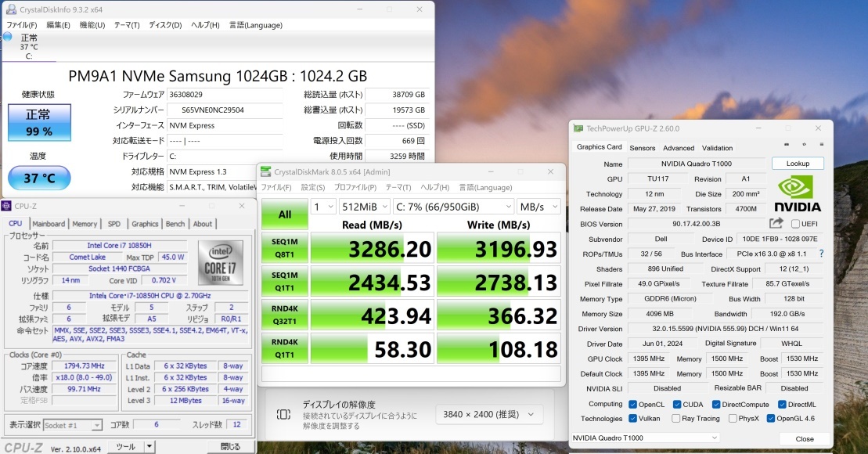Click the GPU-Z share BIOS export icon
Viewport: 868px width, 454px height.
776,223
